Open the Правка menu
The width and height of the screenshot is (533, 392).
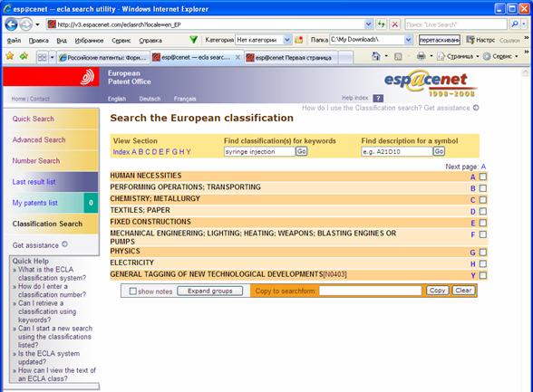(38, 41)
